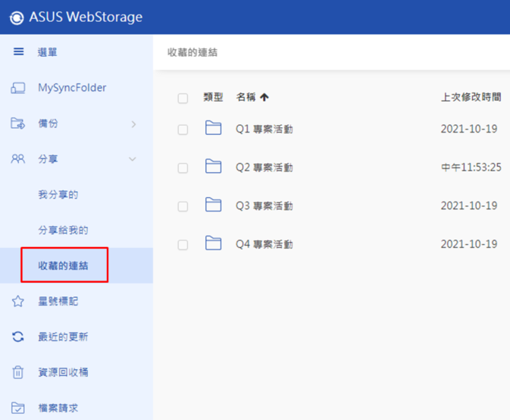
Task: Click the 備份 backup folder icon
Action: coord(18,124)
